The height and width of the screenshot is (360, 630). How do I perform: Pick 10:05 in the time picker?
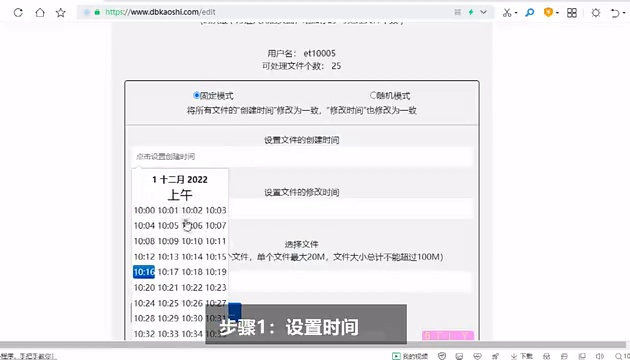pyautogui.click(x=168, y=226)
